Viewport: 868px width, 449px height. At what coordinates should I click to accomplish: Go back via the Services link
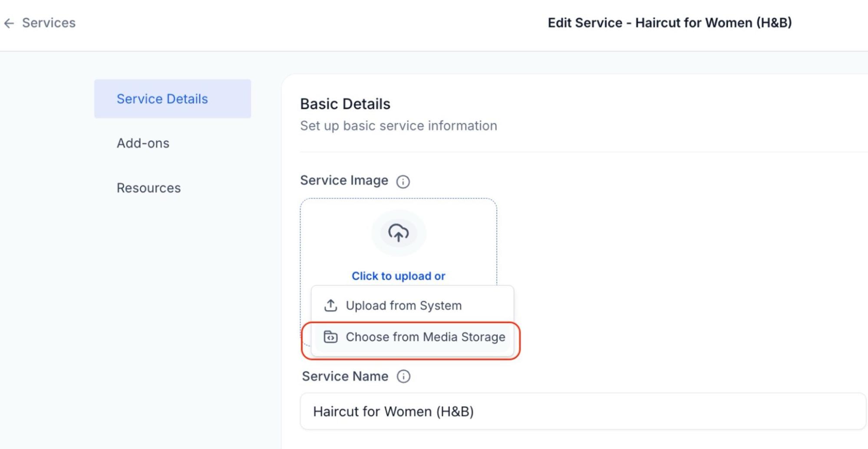coord(49,23)
